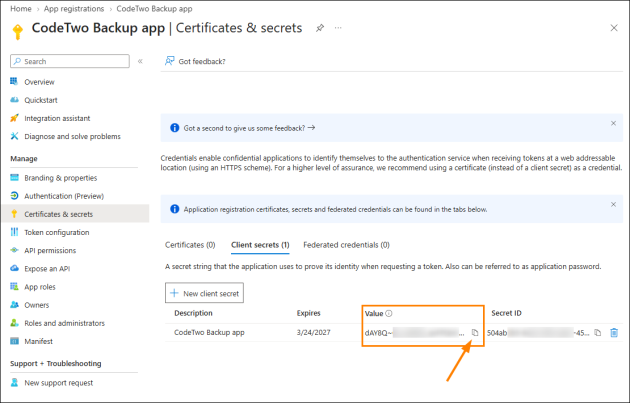The width and height of the screenshot is (630, 403).
Task: Open the more options ellipsis menu
Action: pyautogui.click(x=338, y=28)
